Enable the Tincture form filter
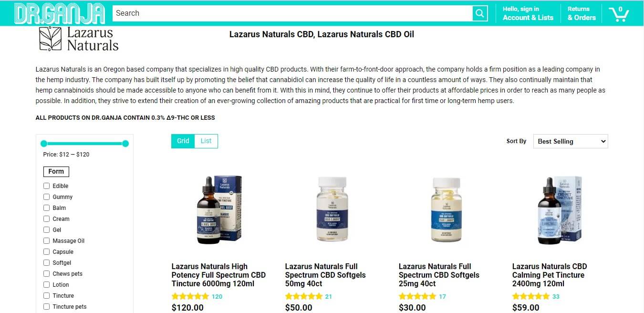644x313 pixels. coord(47,295)
